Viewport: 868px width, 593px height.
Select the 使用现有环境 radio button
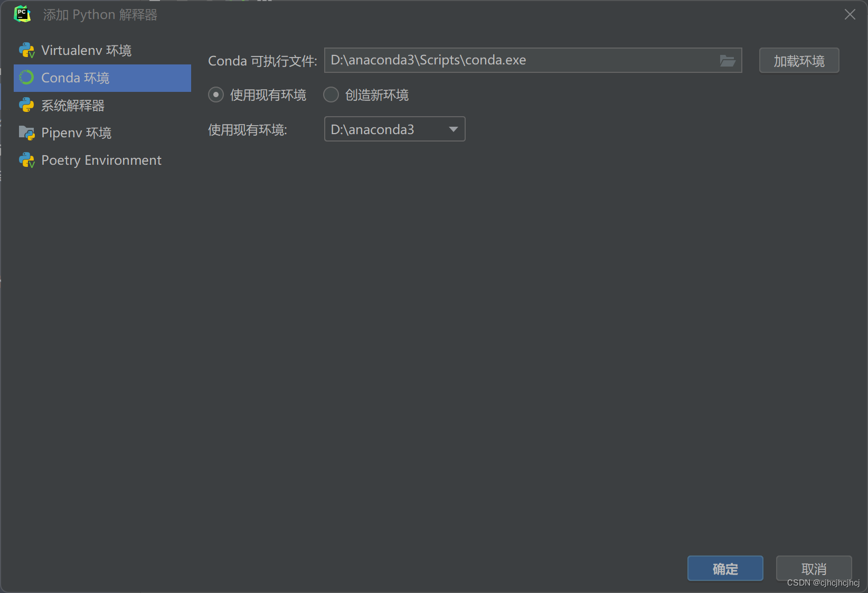tap(216, 95)
